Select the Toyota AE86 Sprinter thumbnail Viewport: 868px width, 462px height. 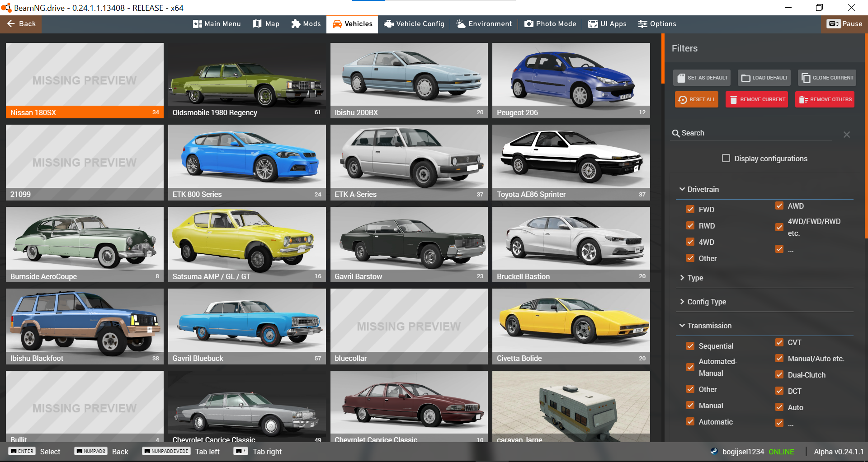tap(571, 163)
